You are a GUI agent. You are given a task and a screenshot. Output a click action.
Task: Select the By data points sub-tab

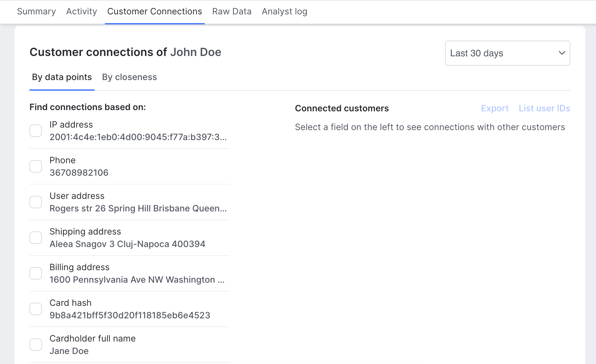point(62,77)
